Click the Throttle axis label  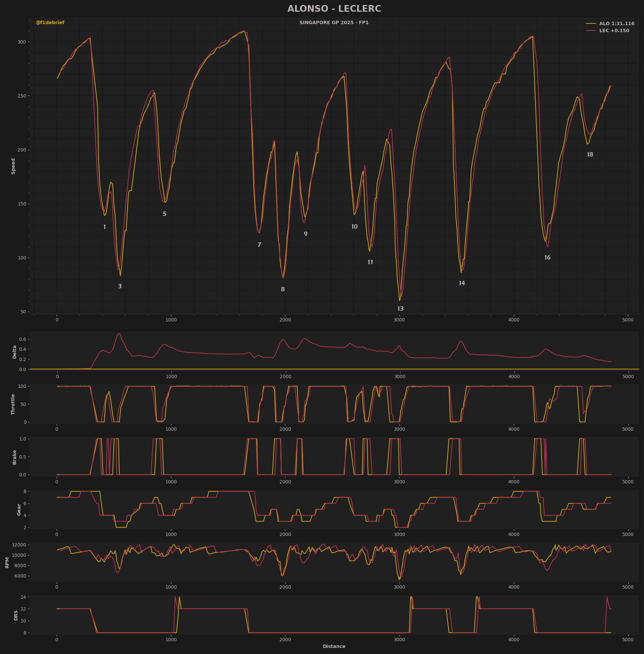click(13, 404)
